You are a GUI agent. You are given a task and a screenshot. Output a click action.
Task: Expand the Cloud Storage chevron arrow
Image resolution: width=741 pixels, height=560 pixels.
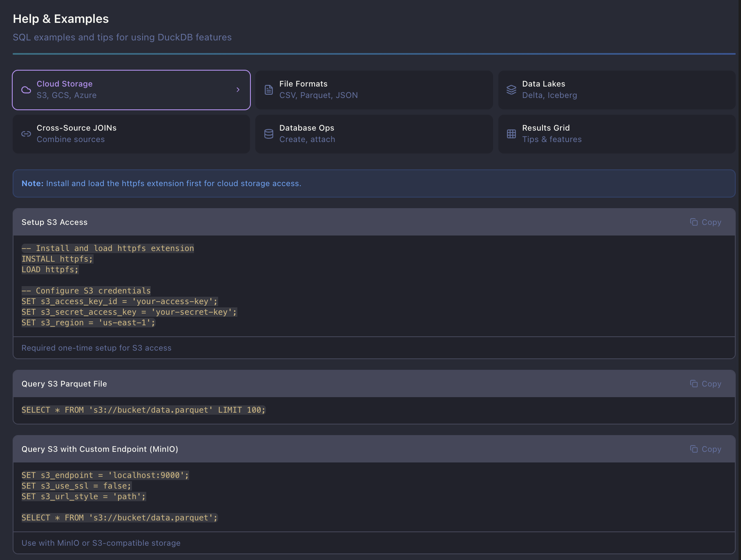[238, 90]
